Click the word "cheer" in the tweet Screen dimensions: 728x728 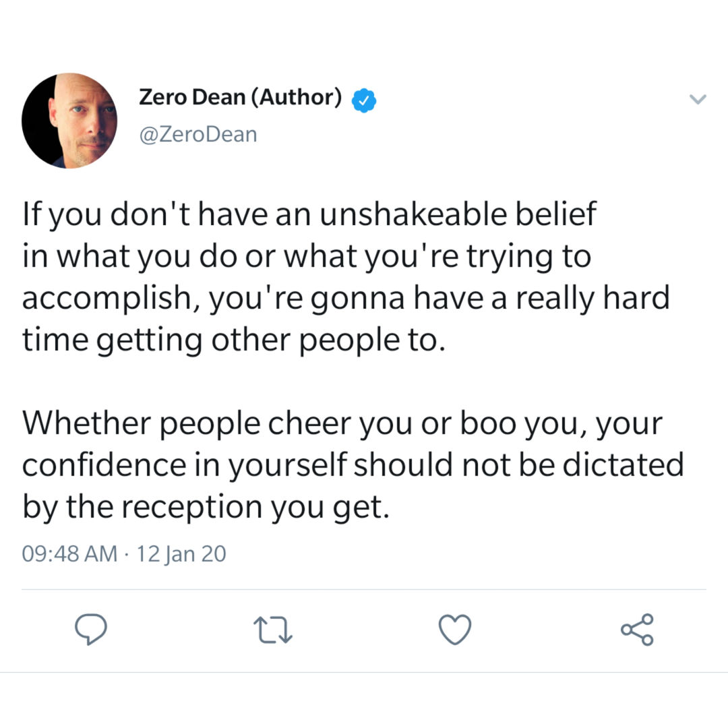tap(309, 423)
